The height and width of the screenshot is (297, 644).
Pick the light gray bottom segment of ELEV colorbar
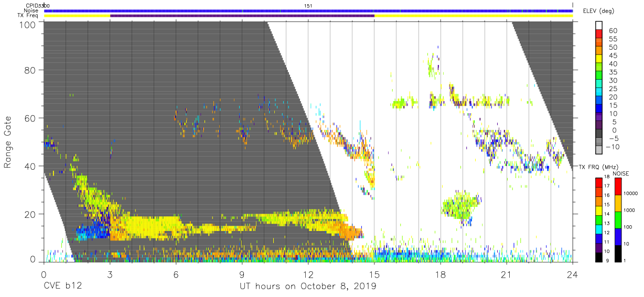pos(598,150)
